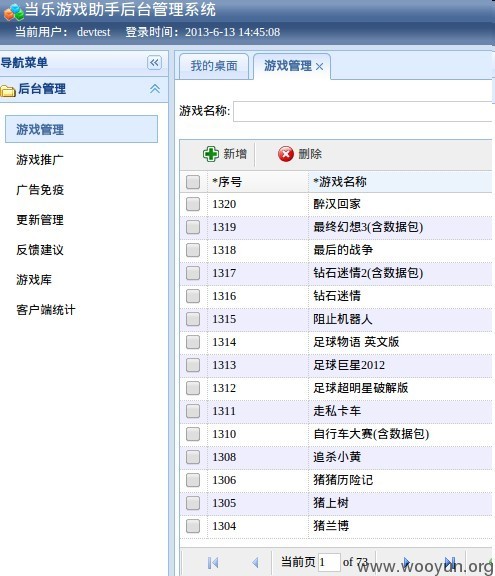Viewport: 495px width, 576px height.
Task: Check the row 1320 醉汉回家 checkbox
Action: tap(193, 204)
